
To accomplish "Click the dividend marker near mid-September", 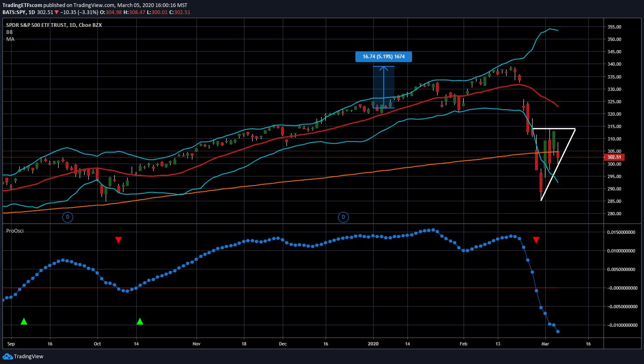I will (68, 217).
